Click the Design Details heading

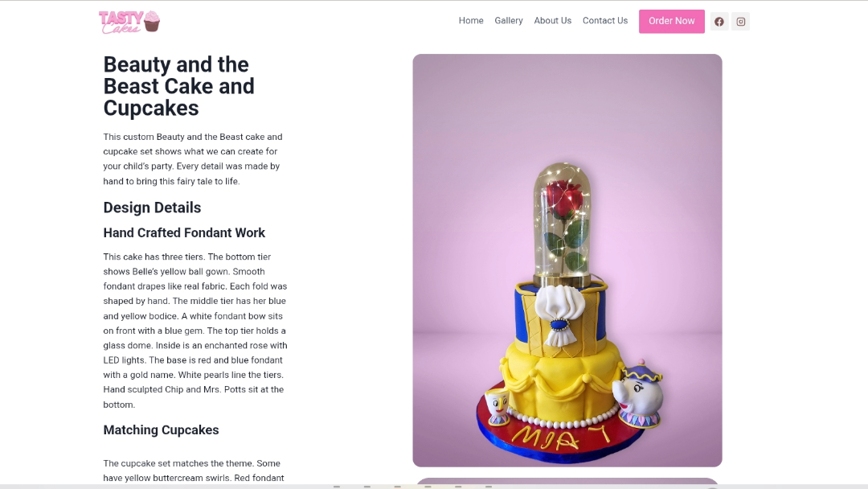click(x=152, y=208)
